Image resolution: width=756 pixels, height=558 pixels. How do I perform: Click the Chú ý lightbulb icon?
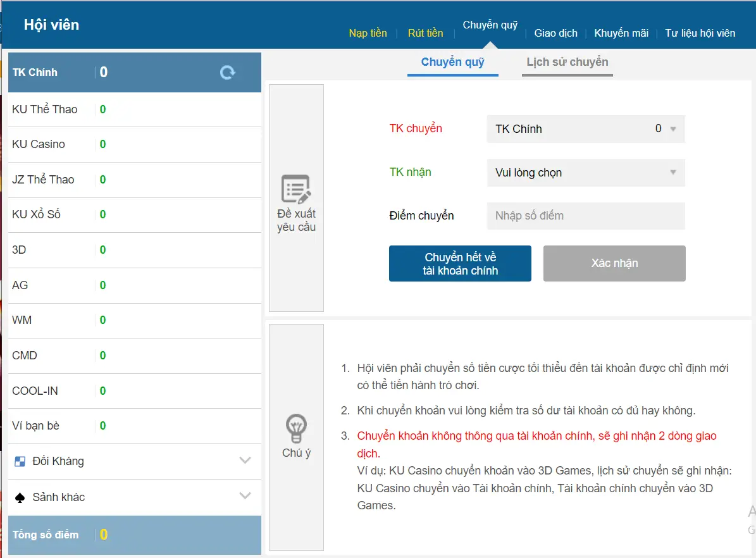296,429
